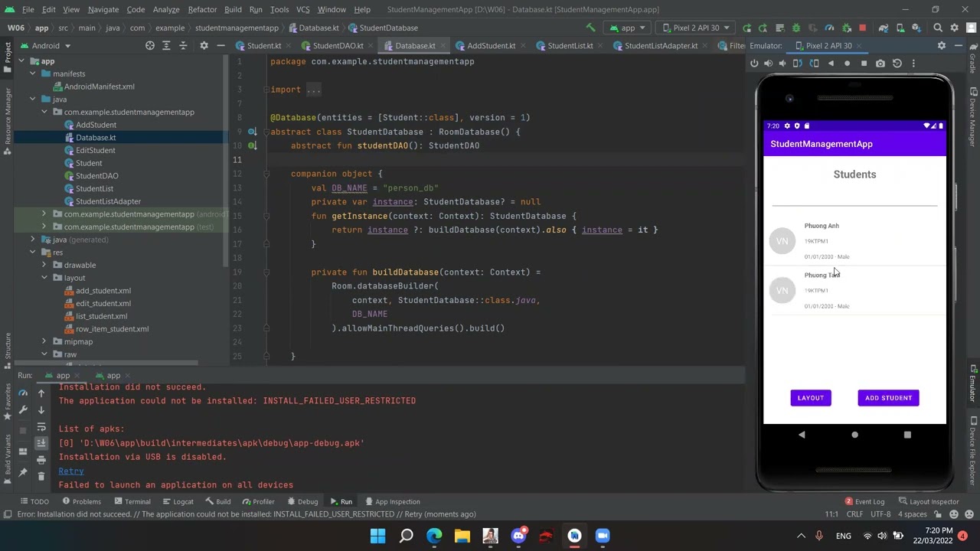Screen dimensions: 980x551
Task: Expand the drawable folder
Action: pos(44,265)
